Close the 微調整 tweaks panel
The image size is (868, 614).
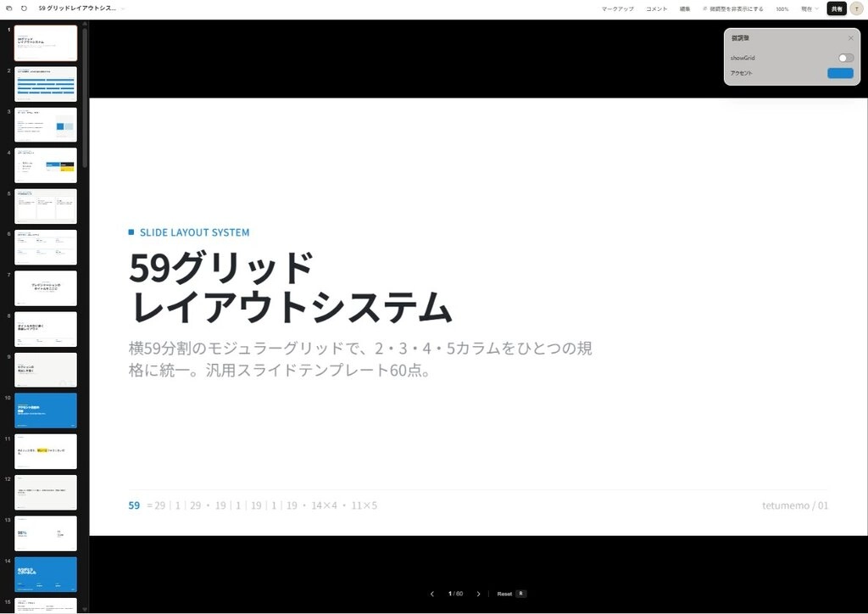click(851, 38)
